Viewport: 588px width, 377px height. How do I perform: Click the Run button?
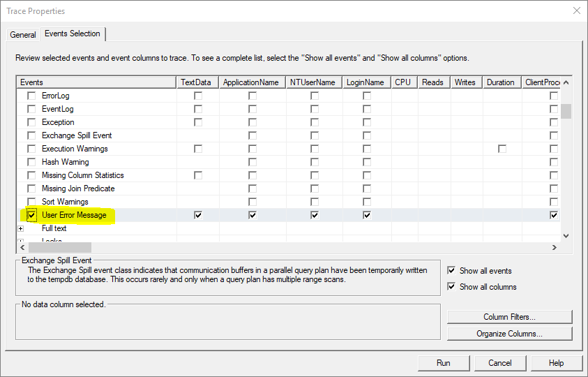pyautogui.click(x=443, y=363)
